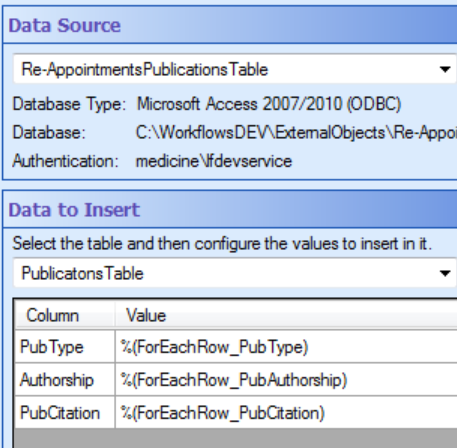Click the Data to Insert panel header
This screenshot has height=448, width=457.
coord(230,210)
